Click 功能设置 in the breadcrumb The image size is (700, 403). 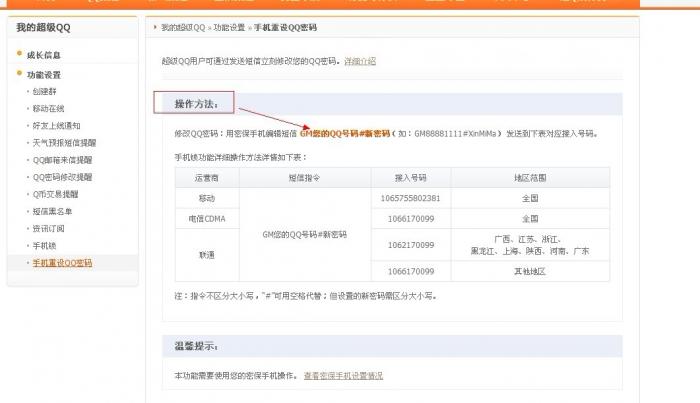point(229,28)
